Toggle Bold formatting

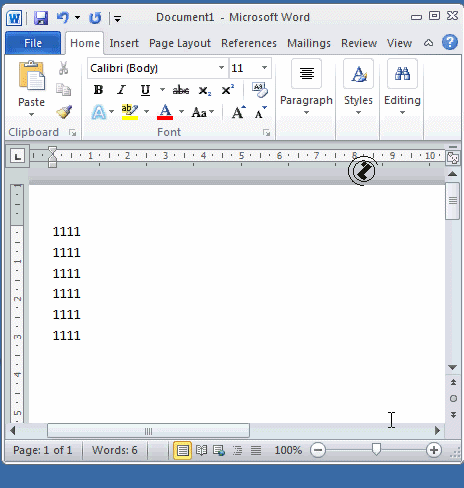pos(98,90)
